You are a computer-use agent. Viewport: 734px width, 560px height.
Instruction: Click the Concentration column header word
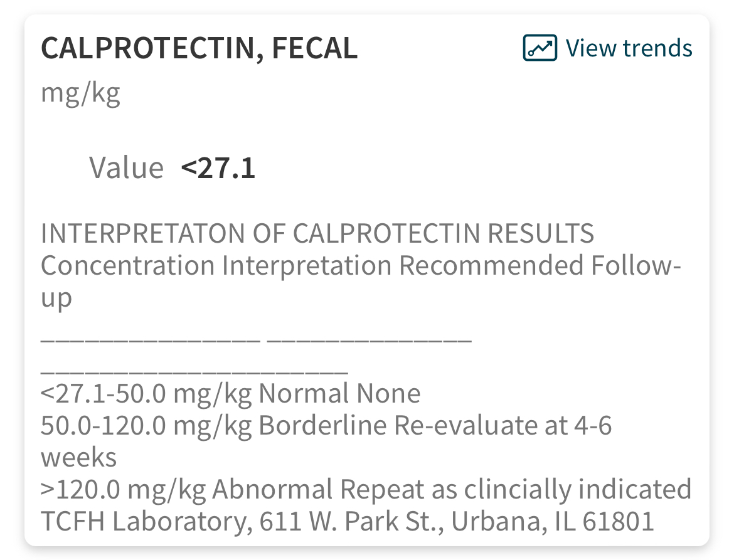click(x=127, y=266)
